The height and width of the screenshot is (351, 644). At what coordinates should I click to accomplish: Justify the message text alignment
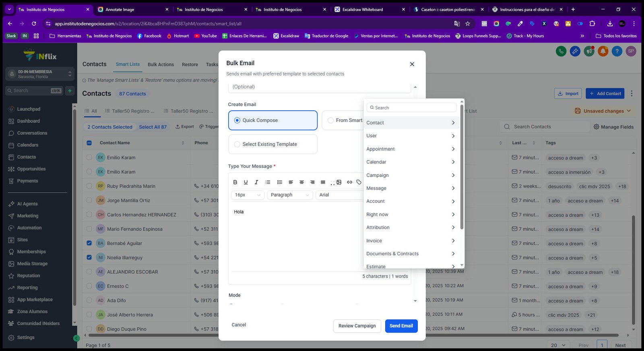click(323, 182)
